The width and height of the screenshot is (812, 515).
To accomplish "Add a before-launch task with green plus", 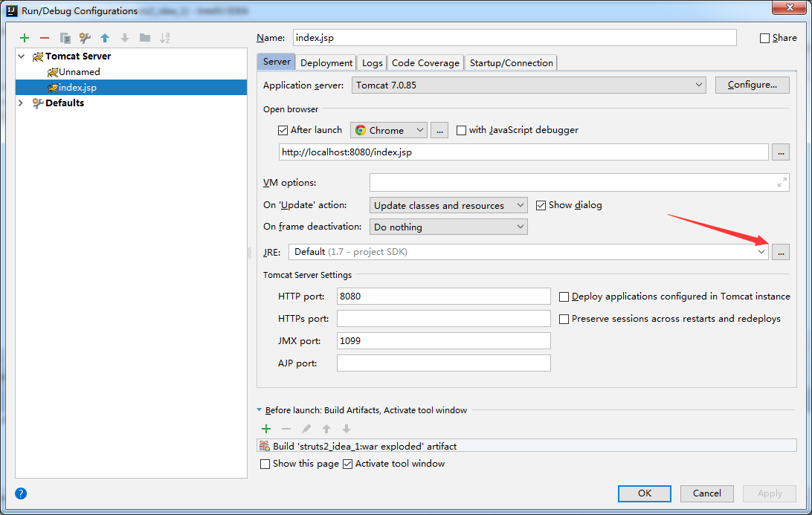I will 266,429.
